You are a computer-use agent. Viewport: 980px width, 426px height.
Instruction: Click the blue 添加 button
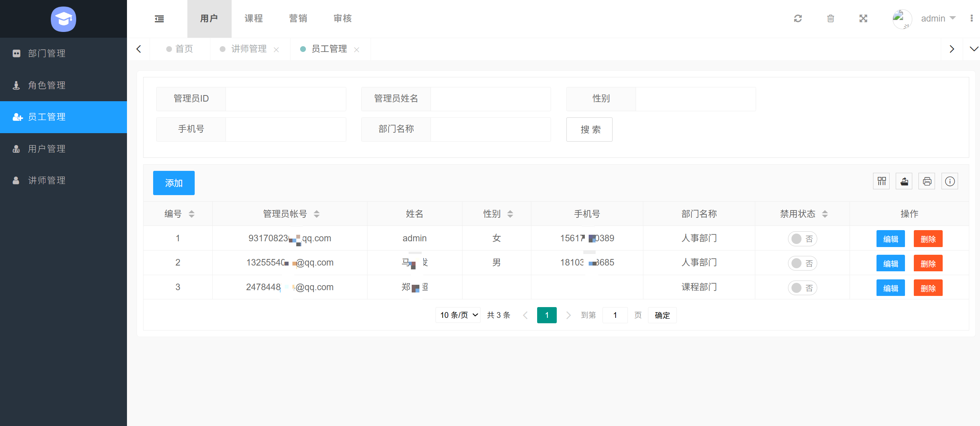[x=174, y=183]
